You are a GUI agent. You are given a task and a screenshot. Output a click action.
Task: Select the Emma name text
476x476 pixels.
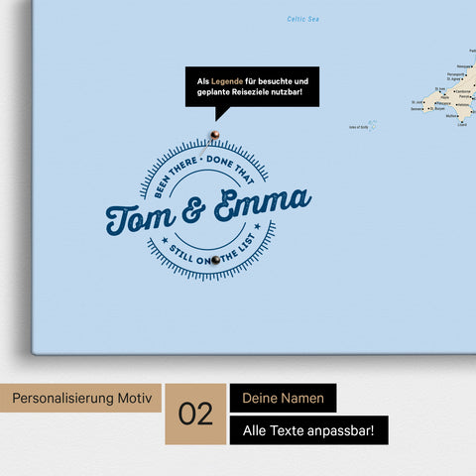pos(263,205)
